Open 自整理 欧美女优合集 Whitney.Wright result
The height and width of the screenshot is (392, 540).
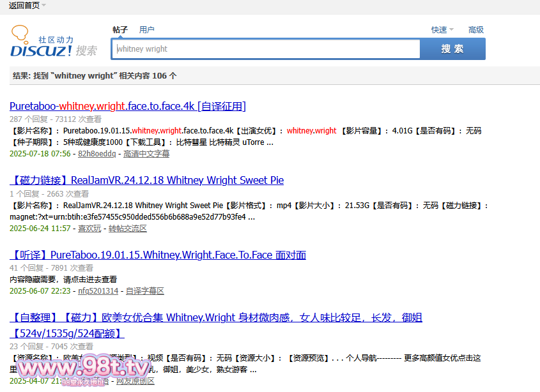(216, 325)
